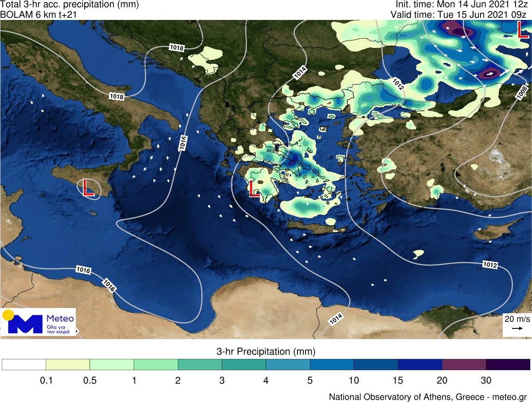Click the yellow sun in the Meteo logo
This screenshot has height=402, width=532.
pyautogui.click(x=8, y=315)
